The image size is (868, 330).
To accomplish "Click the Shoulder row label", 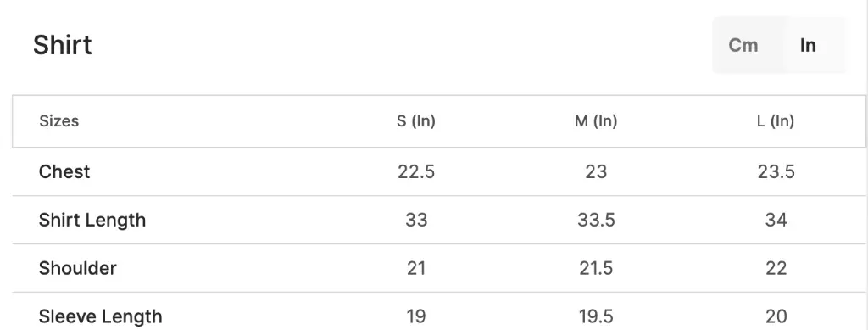I will click(77, 268).
